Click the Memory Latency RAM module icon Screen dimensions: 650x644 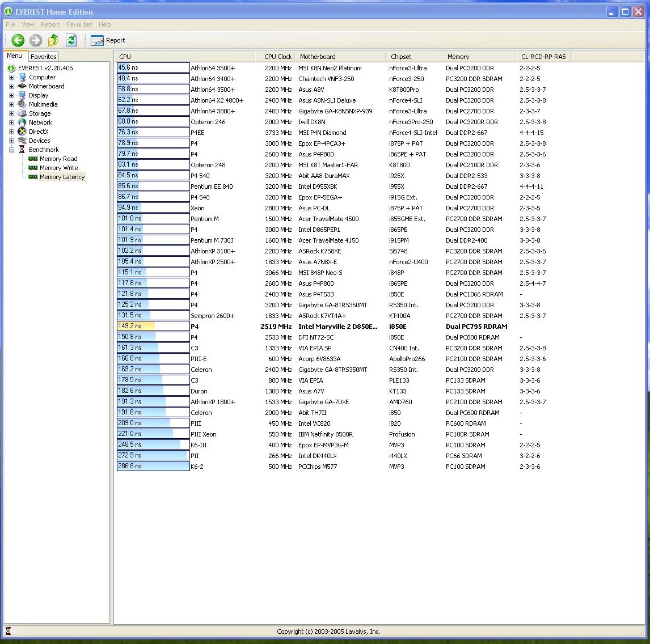click(x=33, y=177)
